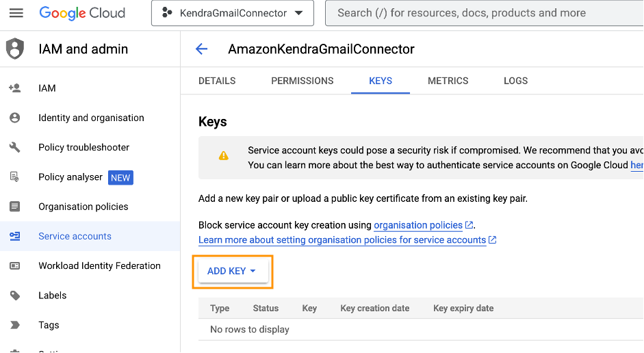Open Identity and organisation in sidebar
This screenshot has height=353, width=644.
(91, 118)
